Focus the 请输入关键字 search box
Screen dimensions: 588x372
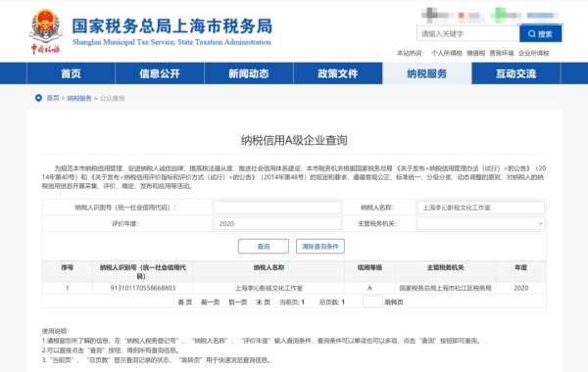click(468, 33)
